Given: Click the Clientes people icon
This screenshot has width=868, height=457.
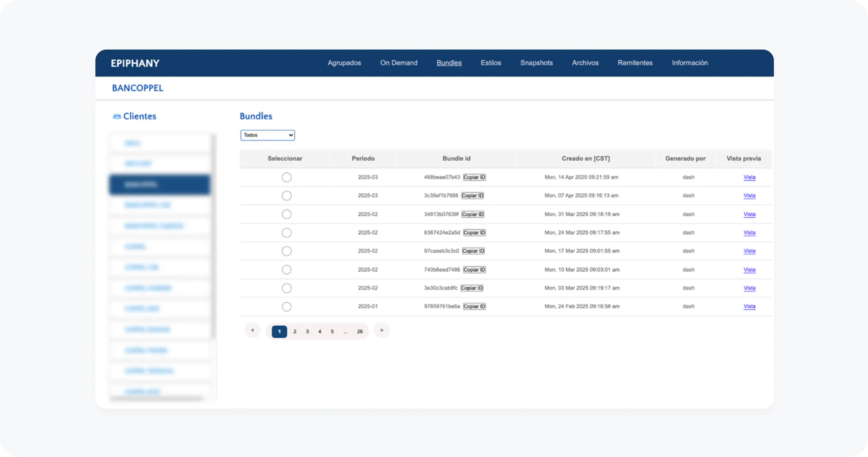Looking at the screenshot, I should click(117, 116).
